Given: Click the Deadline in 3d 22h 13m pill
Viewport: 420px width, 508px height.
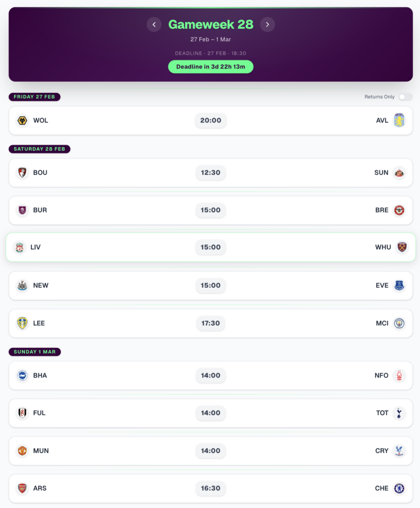Looking at the screenshot, I should 210,66.
